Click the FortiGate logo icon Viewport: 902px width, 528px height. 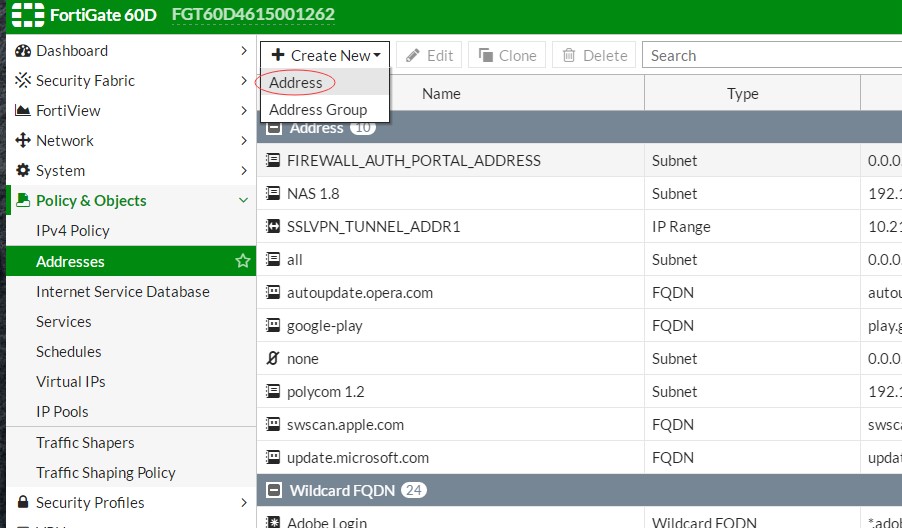pos(28,14)
